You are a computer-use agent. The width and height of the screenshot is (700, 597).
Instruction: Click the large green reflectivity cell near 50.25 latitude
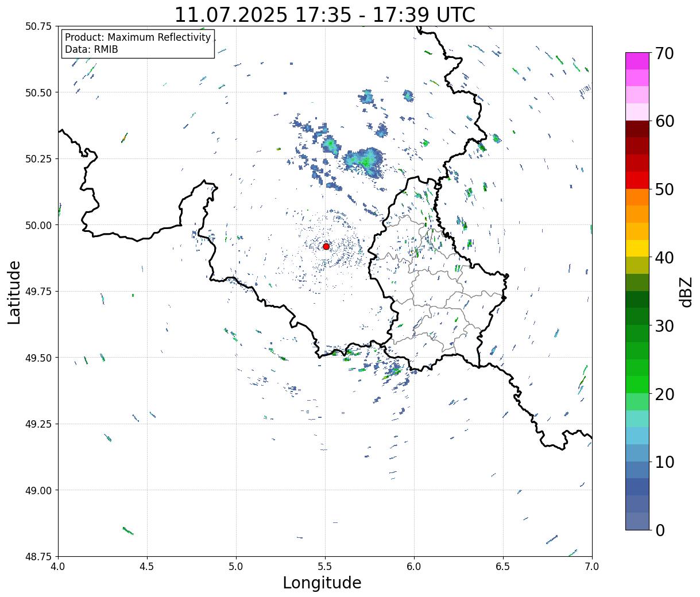[x=365, y=160]
